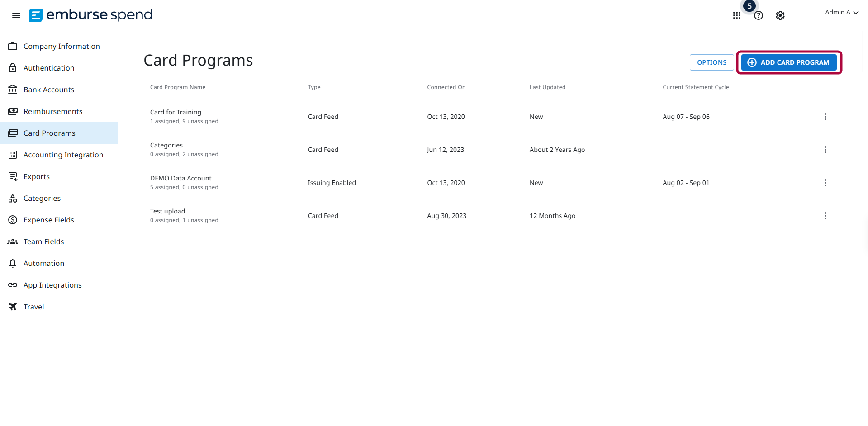This screenshot has height=426, width=868.
Task: Click the Travel airplane icon
Action: coord(13,307)
